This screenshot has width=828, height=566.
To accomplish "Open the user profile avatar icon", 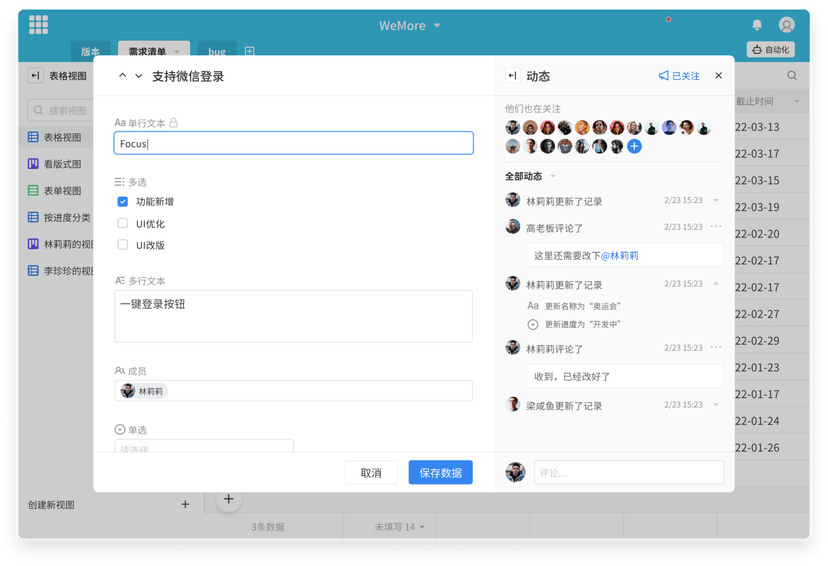I will [x=786, y=25].
